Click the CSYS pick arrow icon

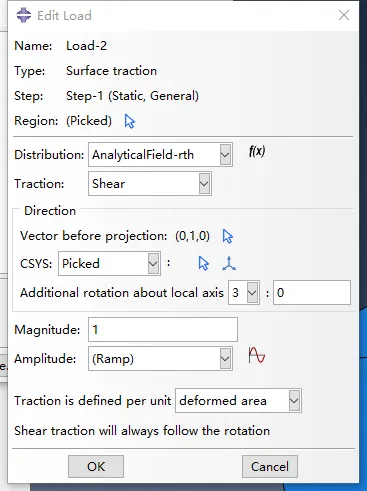point(203,263)
